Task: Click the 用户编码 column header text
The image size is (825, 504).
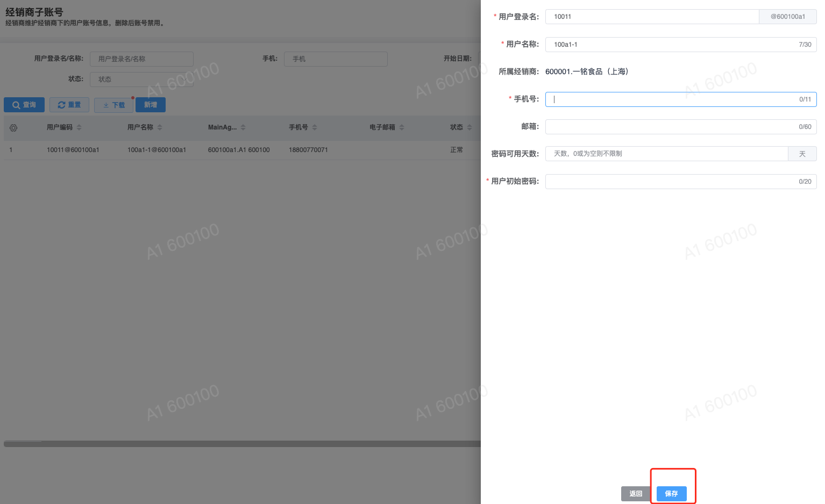Action: (60, 127)
